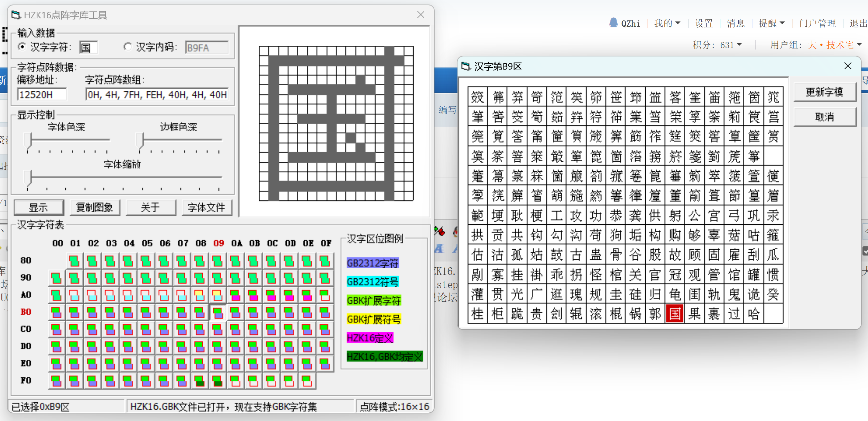Viewport: 868px width, 421px height.
Task: Open the 消息 link in the top bar
Action: (x=736, y=23)
